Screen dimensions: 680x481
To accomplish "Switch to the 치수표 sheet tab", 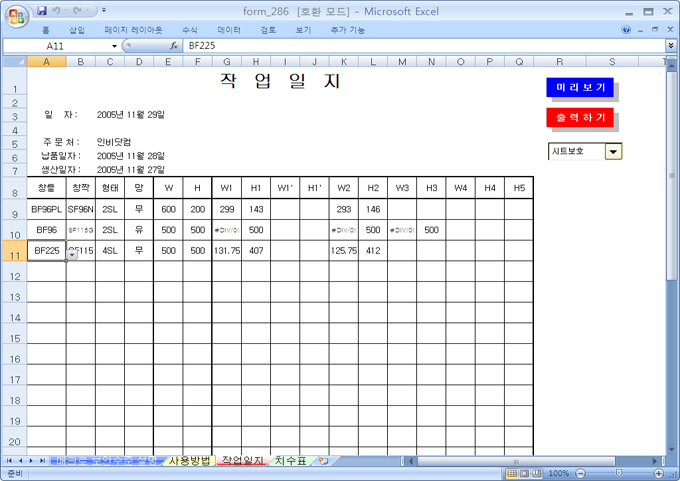I will tap(291, 461).
